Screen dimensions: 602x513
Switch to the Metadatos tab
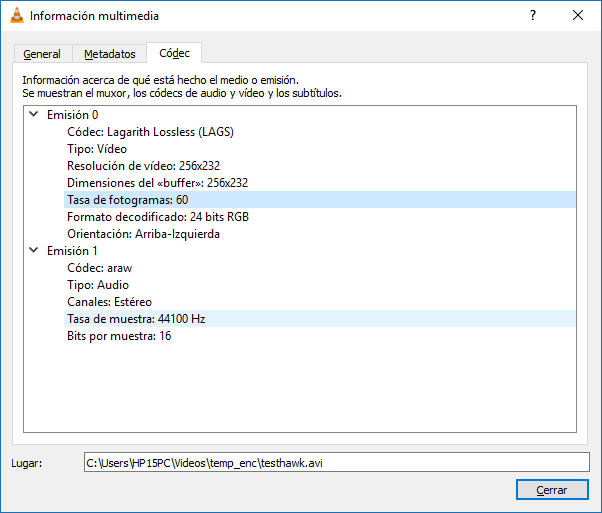[110, 54]
